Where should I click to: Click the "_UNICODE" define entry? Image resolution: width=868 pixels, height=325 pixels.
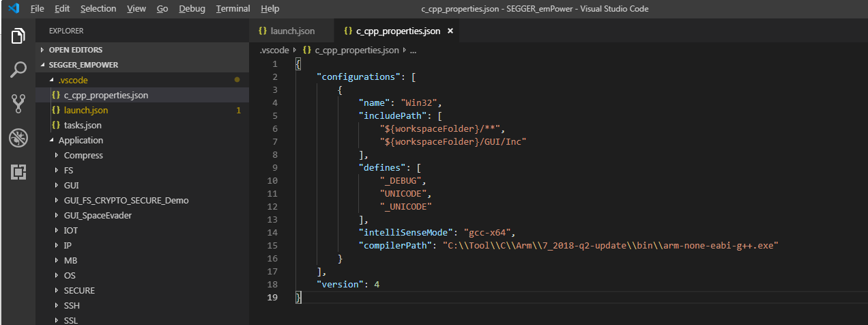point(406,206)
